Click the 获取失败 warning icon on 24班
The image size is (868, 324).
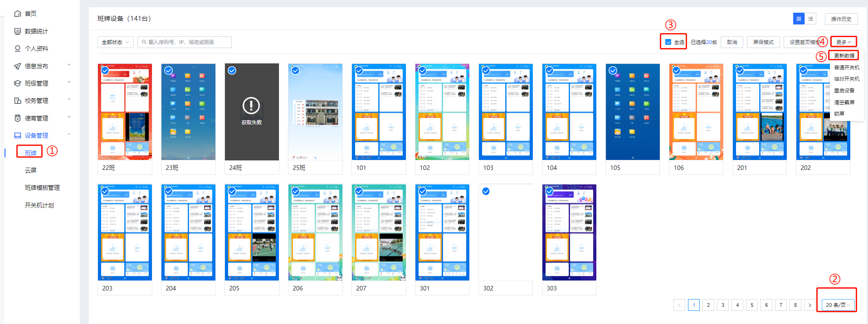pyautogui.click(x=251, y=106)
